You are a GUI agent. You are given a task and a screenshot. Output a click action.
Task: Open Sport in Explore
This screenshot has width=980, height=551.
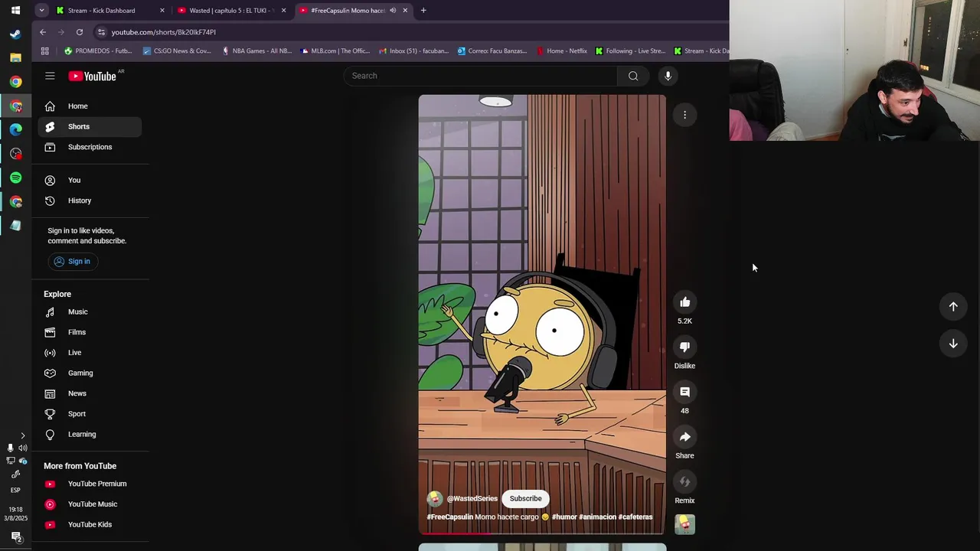click(x=90, y=414)
